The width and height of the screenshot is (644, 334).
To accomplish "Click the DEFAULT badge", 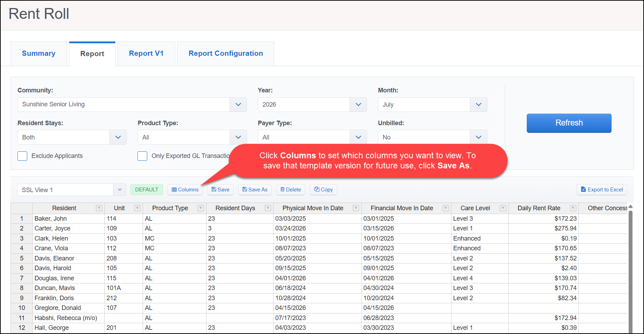I will tap(147, 190).
